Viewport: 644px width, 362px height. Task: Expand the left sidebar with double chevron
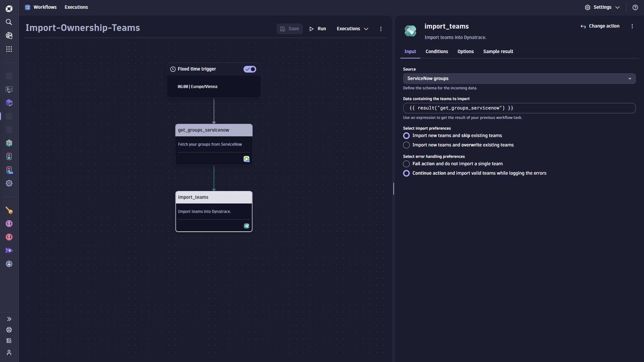coord(9,319)
